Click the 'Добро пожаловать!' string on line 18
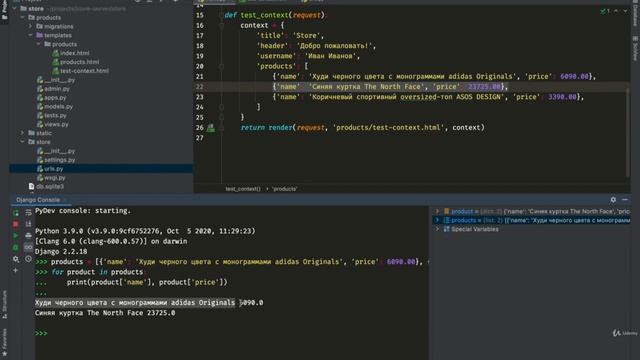640x360 pixels. tap(334, 46)
